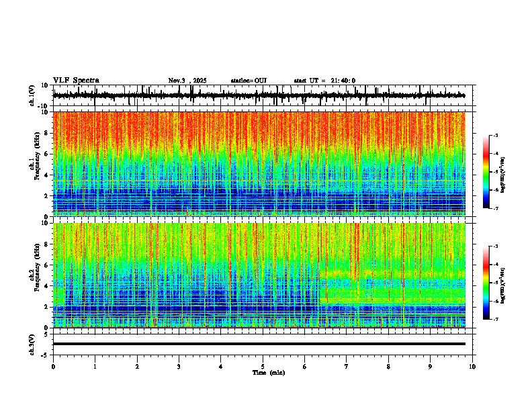Click the "station=OUI" header label
The image size is (532, 411).
pyautogui.click(x=249, y=81)
